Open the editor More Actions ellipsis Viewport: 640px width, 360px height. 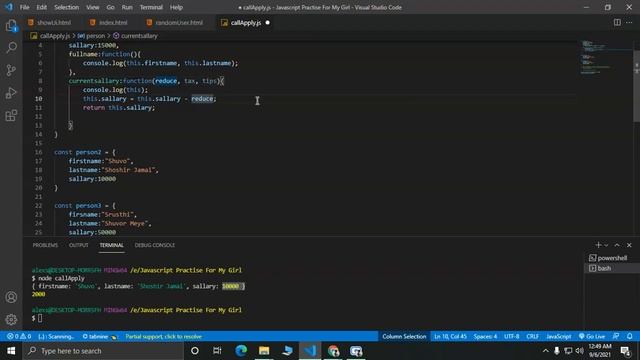[x=629, y=22]
